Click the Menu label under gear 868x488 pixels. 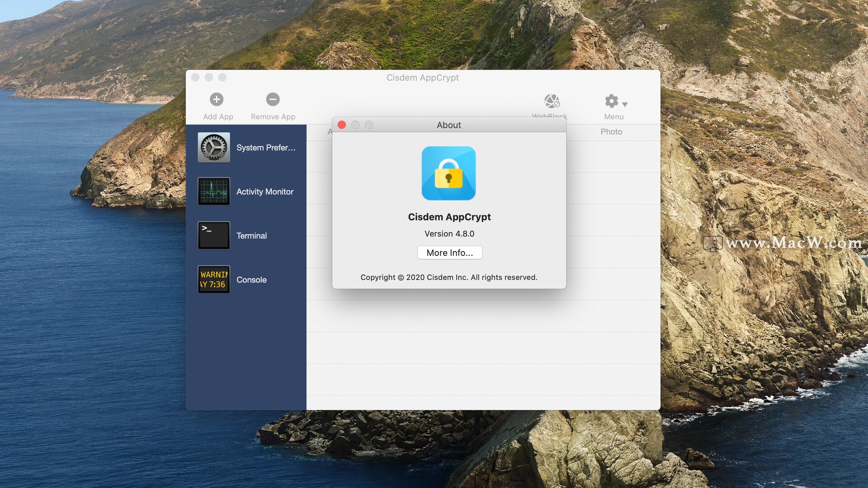[613, 117]
